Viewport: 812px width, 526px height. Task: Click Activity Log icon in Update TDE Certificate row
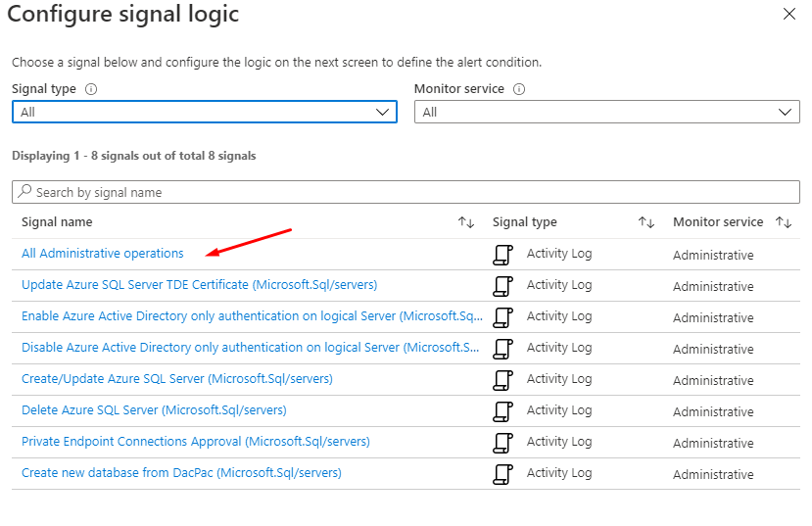pyautogui.click(x=502, y=287)
